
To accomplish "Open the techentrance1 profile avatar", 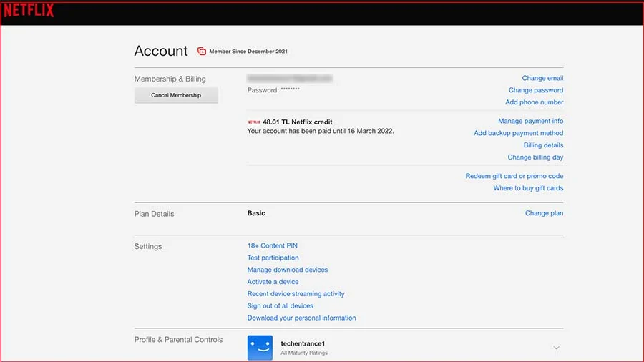I will (260, 348).
